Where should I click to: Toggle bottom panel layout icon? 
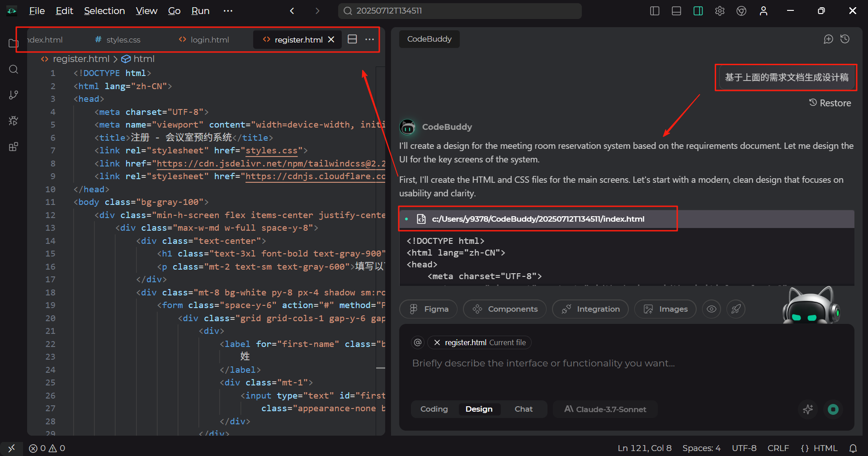676,11
